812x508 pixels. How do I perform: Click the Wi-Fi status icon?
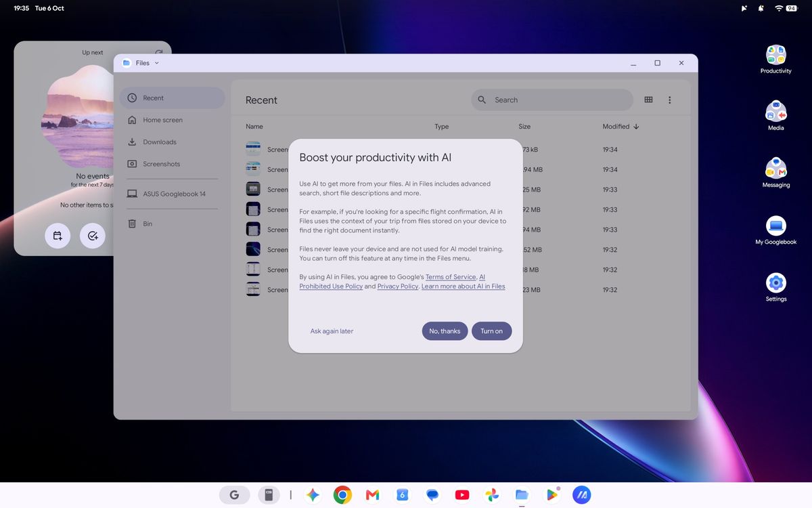(x=779, y=8)
